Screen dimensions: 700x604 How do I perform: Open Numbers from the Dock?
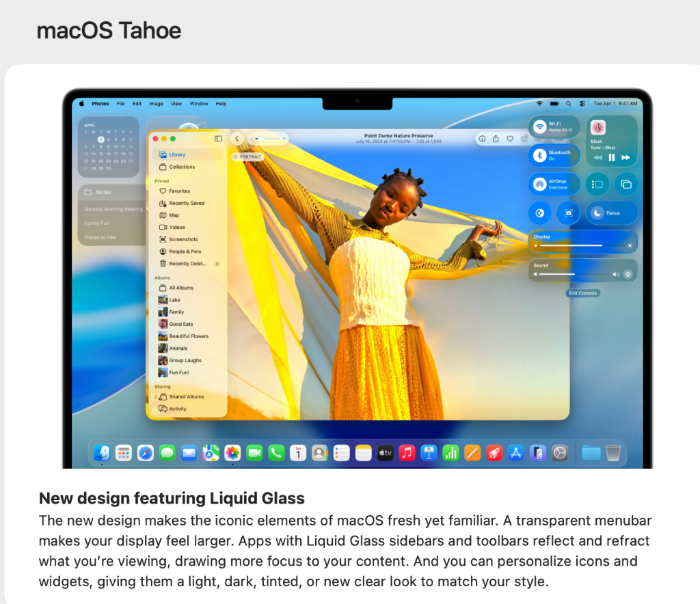click(451, 453)
